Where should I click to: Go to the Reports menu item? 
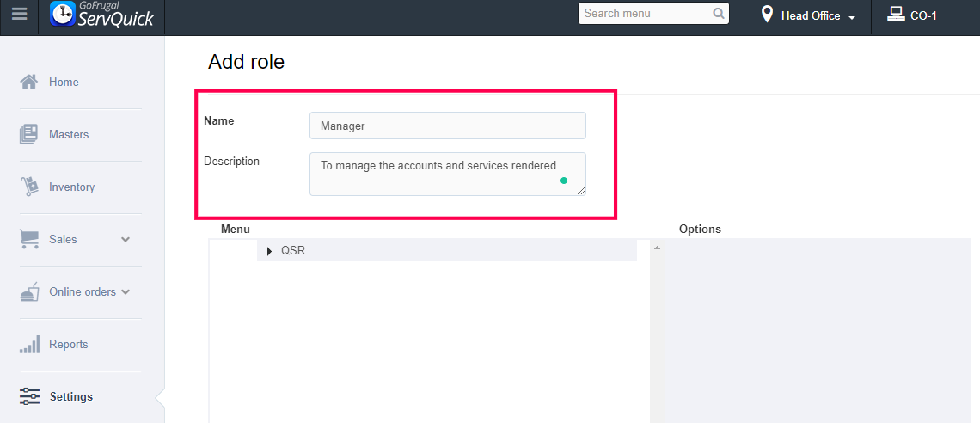click(x=69, y=345)
